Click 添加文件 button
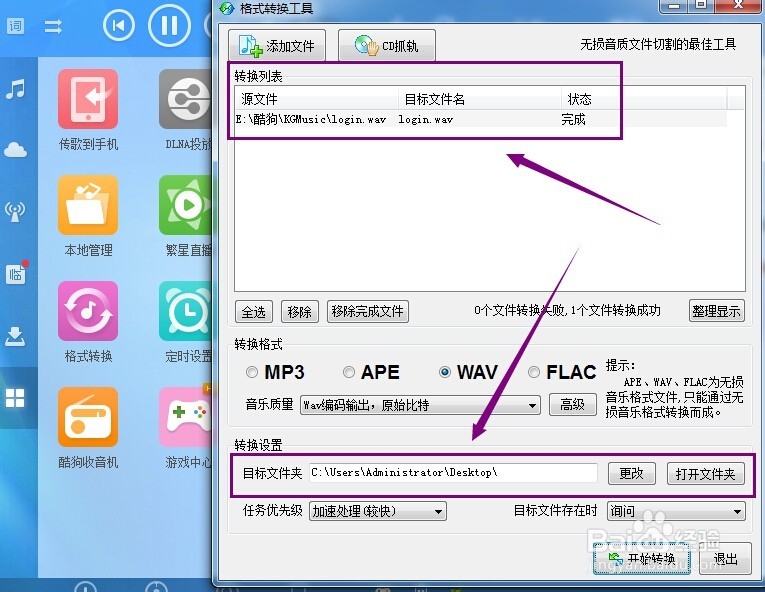765x592 pixels. pos(277,45)
